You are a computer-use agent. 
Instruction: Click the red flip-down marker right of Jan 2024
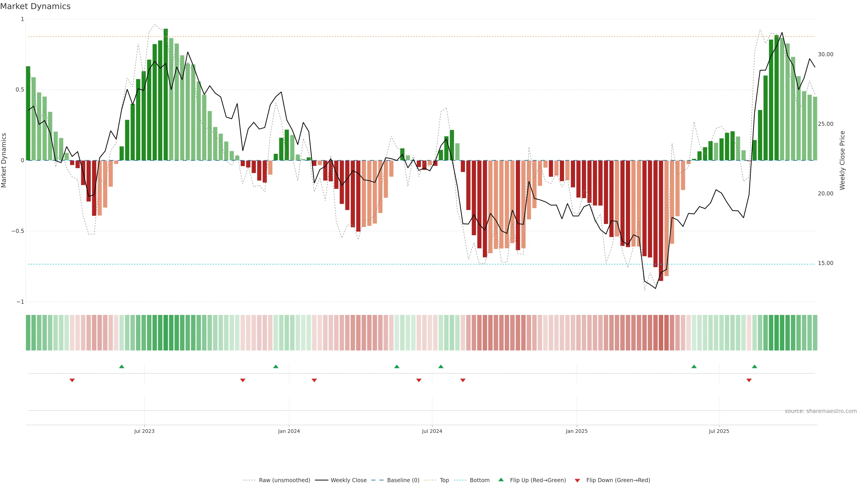pos(314,380)
